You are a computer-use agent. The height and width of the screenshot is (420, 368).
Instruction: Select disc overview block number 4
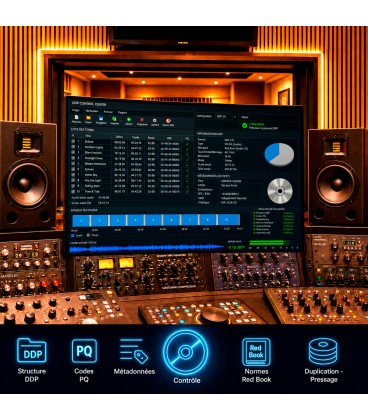click(135, 220)
